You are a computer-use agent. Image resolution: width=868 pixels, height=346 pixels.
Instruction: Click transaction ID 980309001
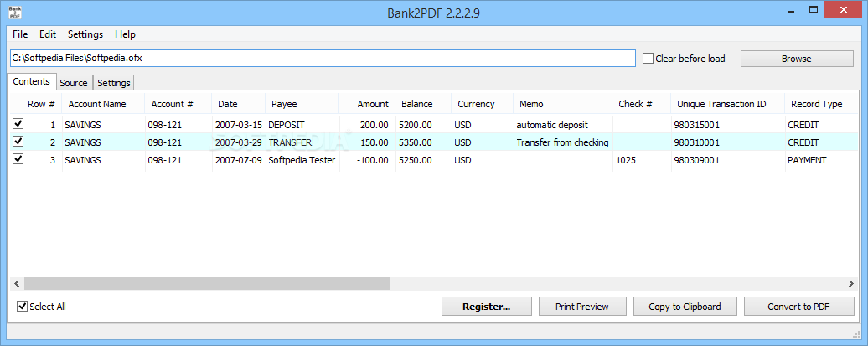tap(727, 160)
